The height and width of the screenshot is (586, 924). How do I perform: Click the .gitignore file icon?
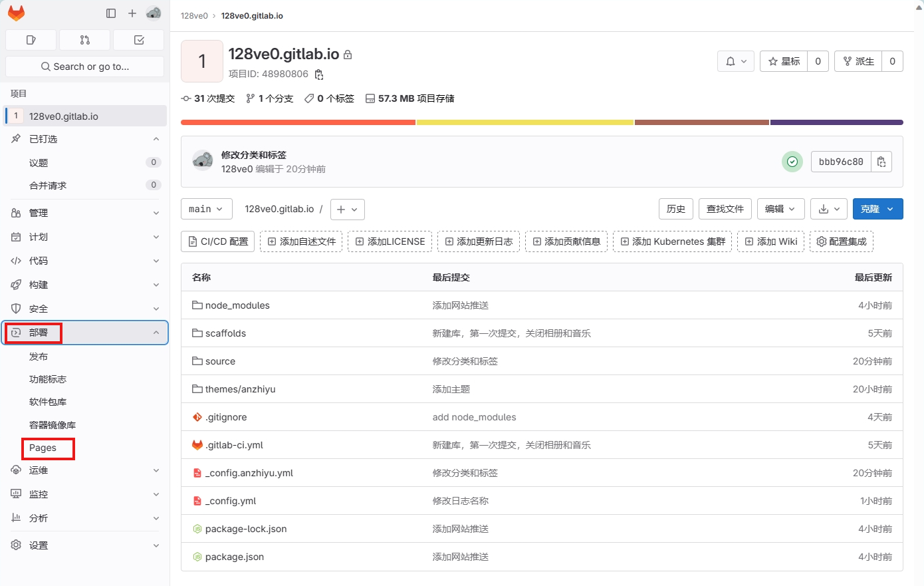(x=197, y=417)
